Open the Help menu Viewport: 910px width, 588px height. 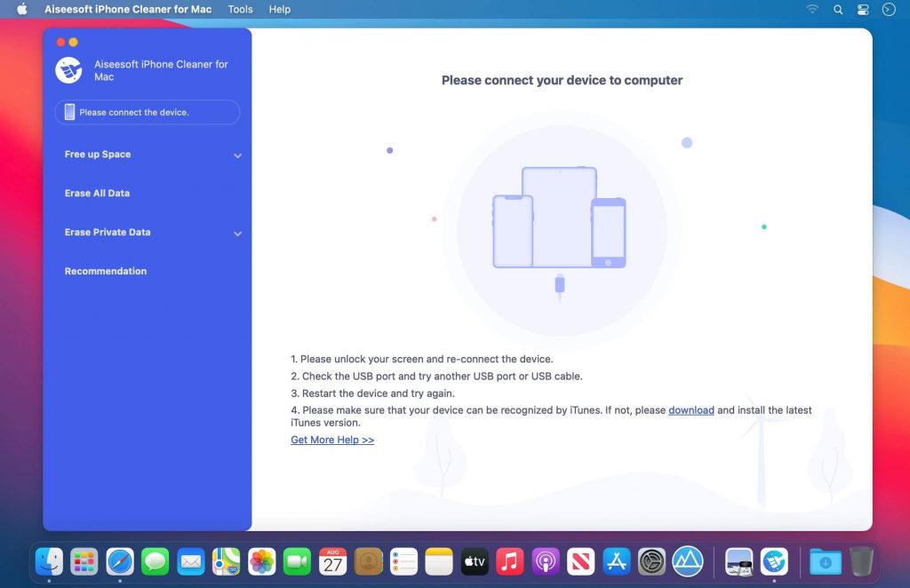[x=279, y=10]
